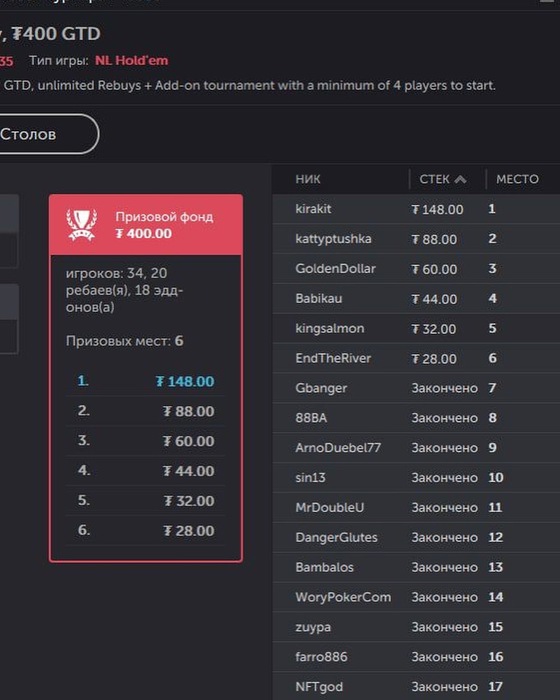
Task: Sort the player list by the НИК column
Action: click(308, 179)
